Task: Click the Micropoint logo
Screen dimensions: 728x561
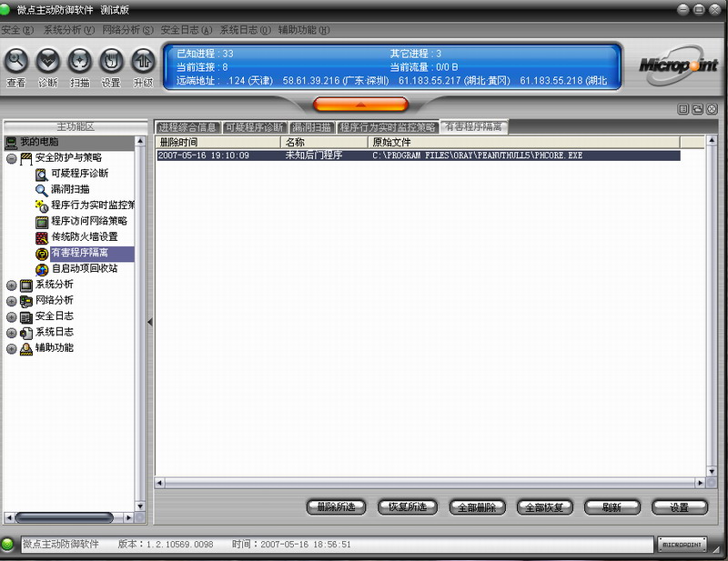Action: (678, 65)
